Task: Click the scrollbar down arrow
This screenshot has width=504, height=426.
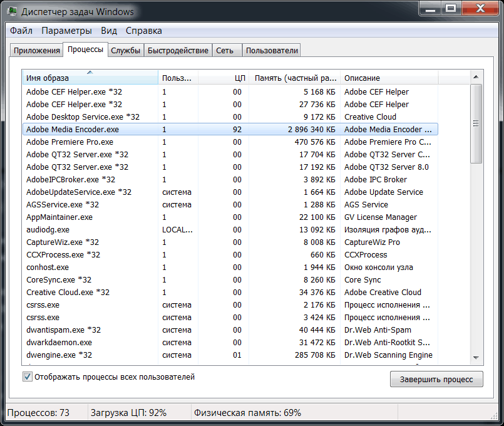Action: click(x=476, y=358)
